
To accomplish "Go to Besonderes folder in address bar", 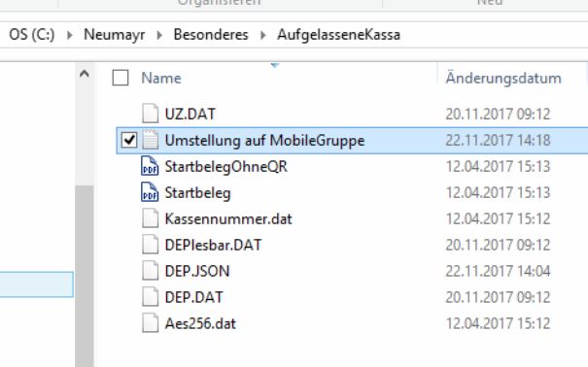I will pyautogui.click(x=211, y=34).
